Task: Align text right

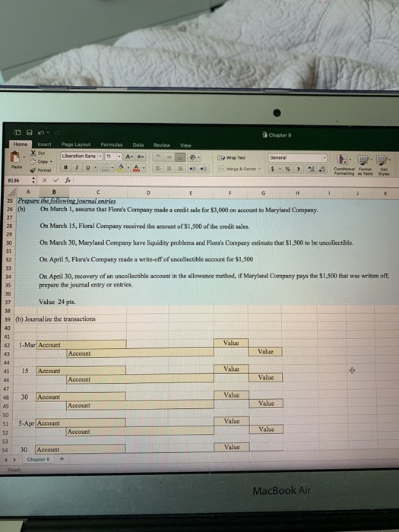Action: [180, 169]
